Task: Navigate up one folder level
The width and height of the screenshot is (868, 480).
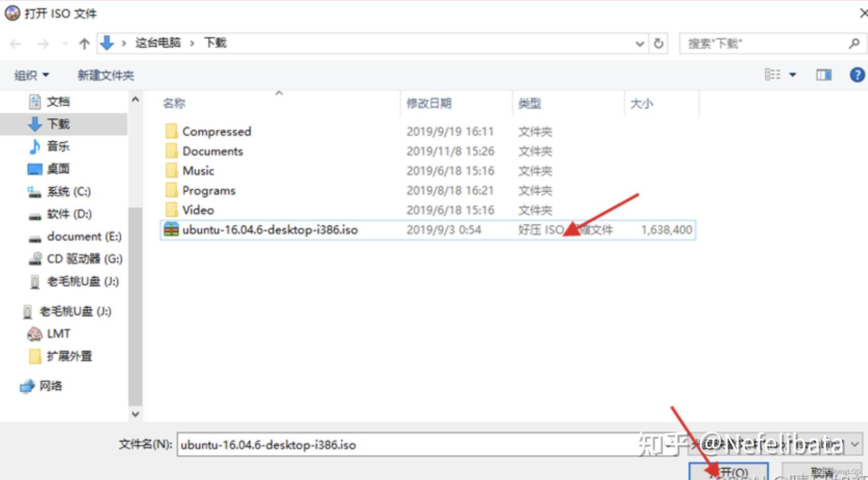Action: point(84,43)
